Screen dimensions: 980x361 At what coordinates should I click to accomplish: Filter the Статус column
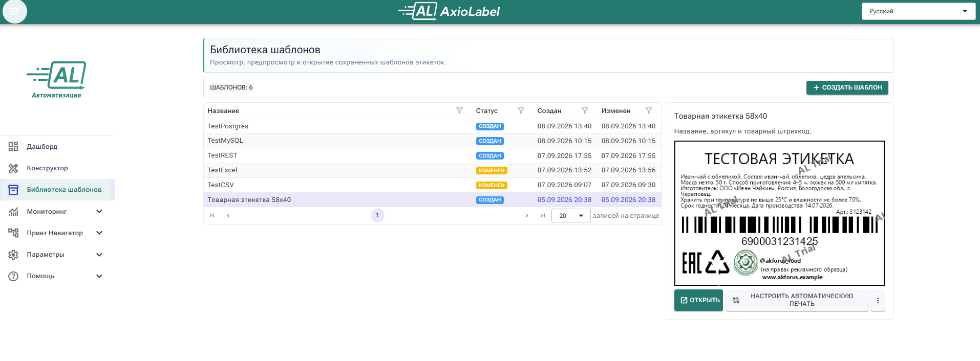[521, 111]
